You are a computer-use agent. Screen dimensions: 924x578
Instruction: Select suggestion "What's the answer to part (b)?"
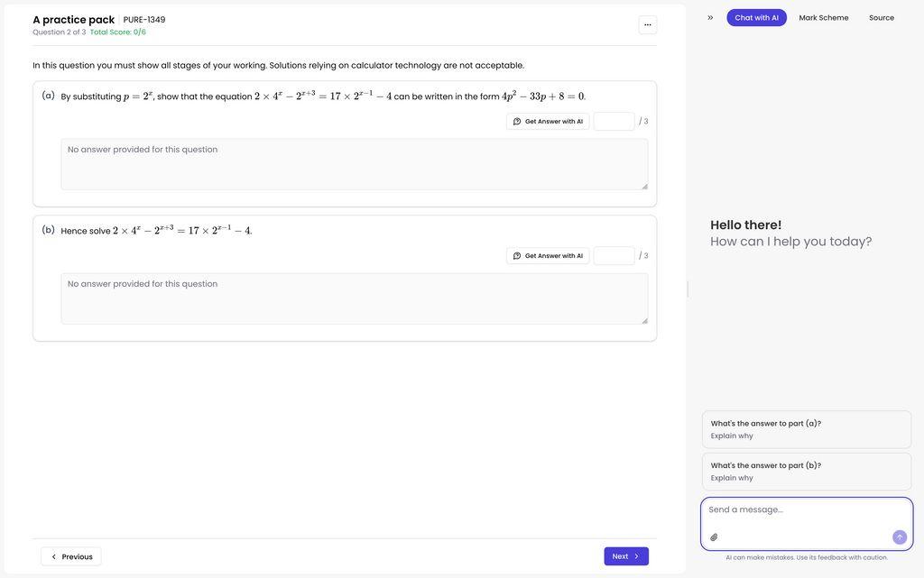807,472
